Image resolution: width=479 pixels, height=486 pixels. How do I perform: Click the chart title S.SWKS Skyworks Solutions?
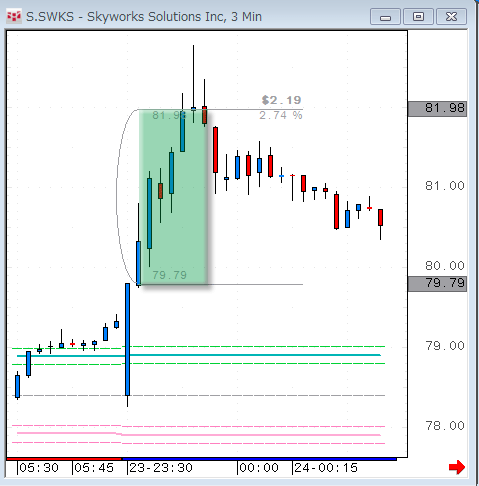coord(144,17)
